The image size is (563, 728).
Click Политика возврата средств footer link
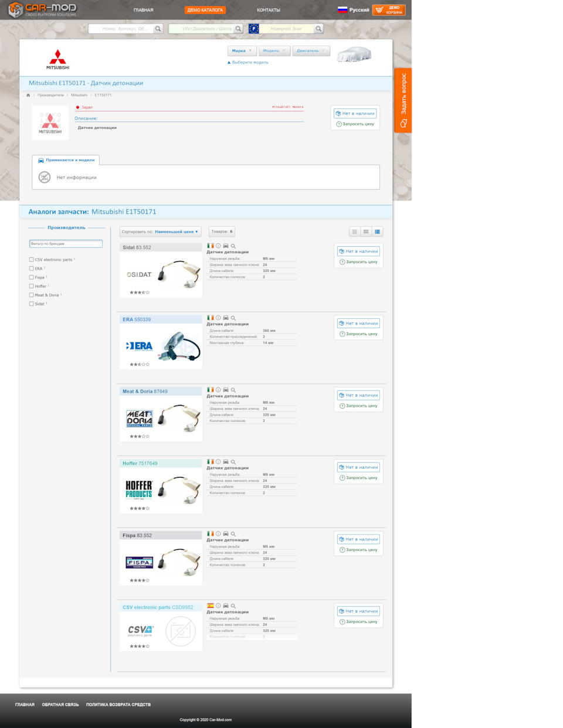[x=118, y=705]
